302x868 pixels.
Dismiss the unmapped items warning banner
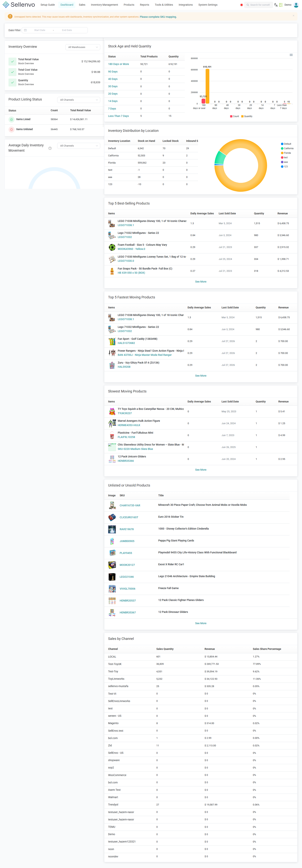(x=294, y=15)
